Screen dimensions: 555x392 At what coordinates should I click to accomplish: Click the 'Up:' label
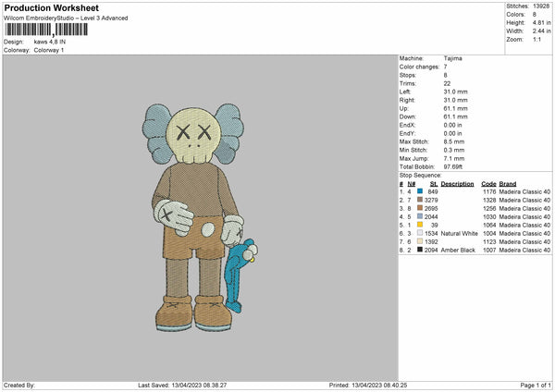[404, 108]
